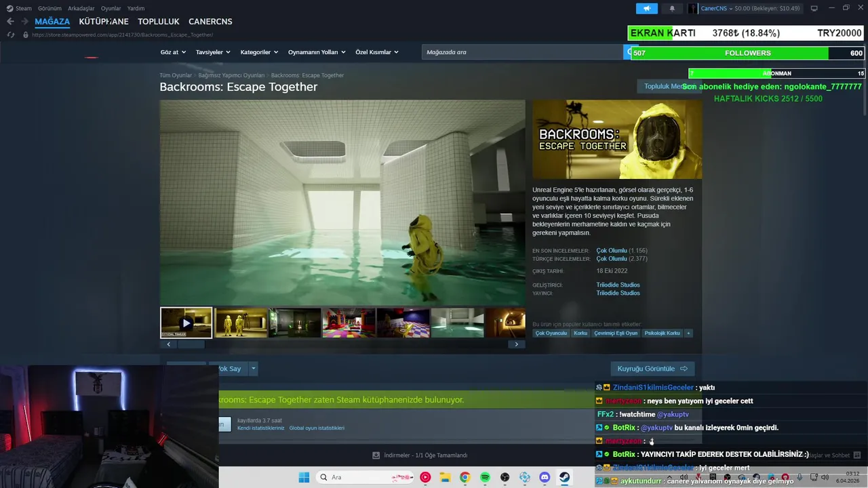Open the Yardım menu
The image size is (868, 488).
point(136,8)
